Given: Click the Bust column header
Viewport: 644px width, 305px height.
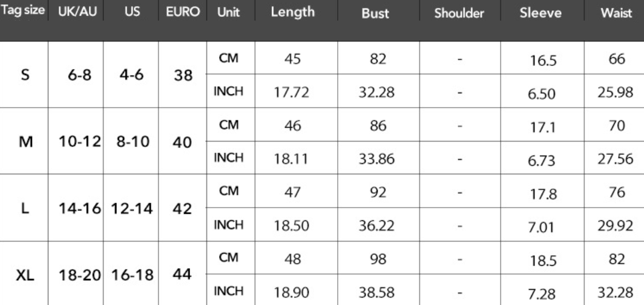Looking at the screenshot, I should (375, 13).
